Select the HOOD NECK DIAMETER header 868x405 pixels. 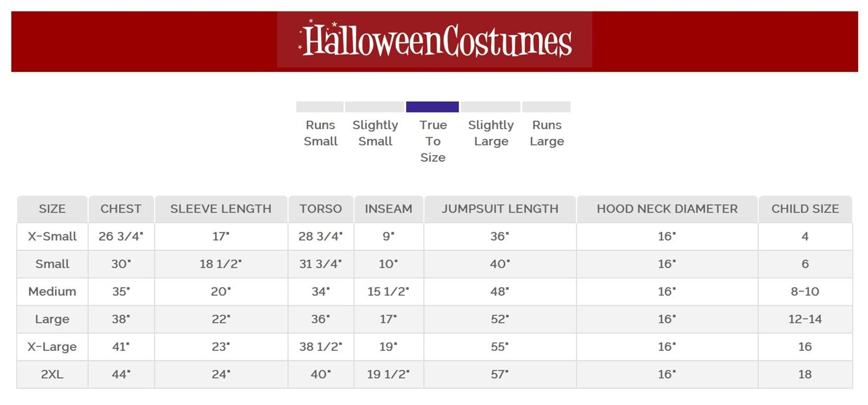click(667, 209)
